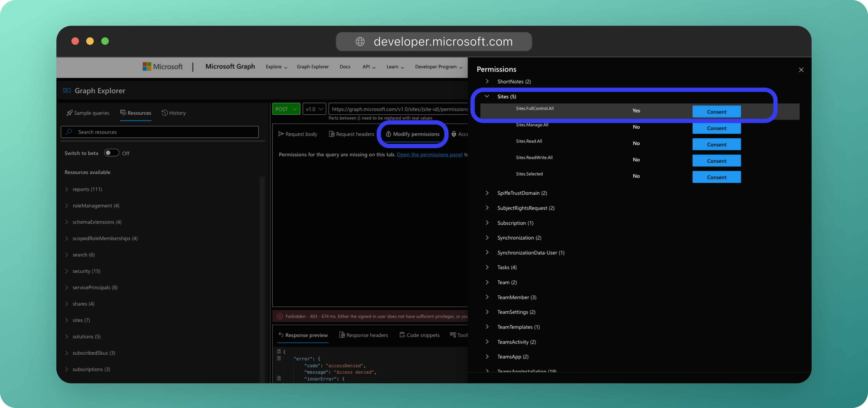Open the Sample queries tab

pyautogui.click(x=88, y=113)
